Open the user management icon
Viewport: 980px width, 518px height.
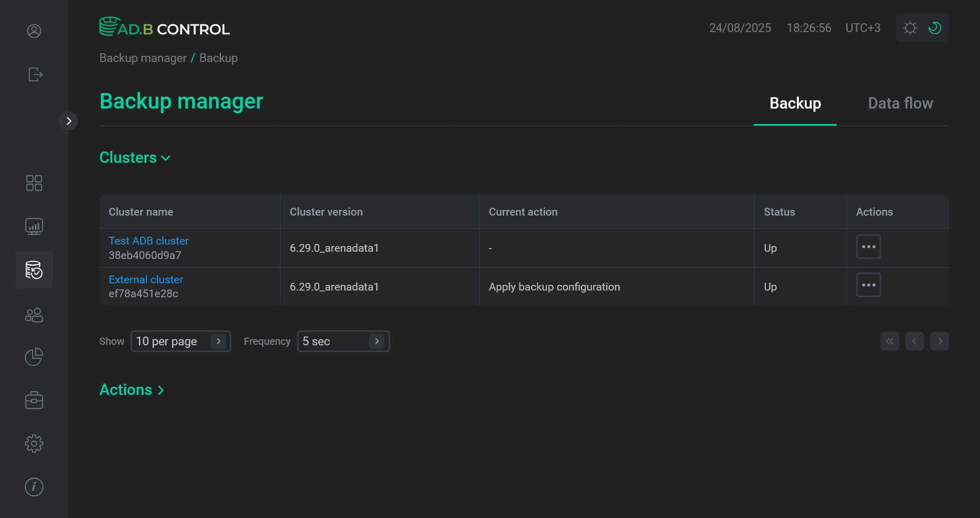click(34, 315)
